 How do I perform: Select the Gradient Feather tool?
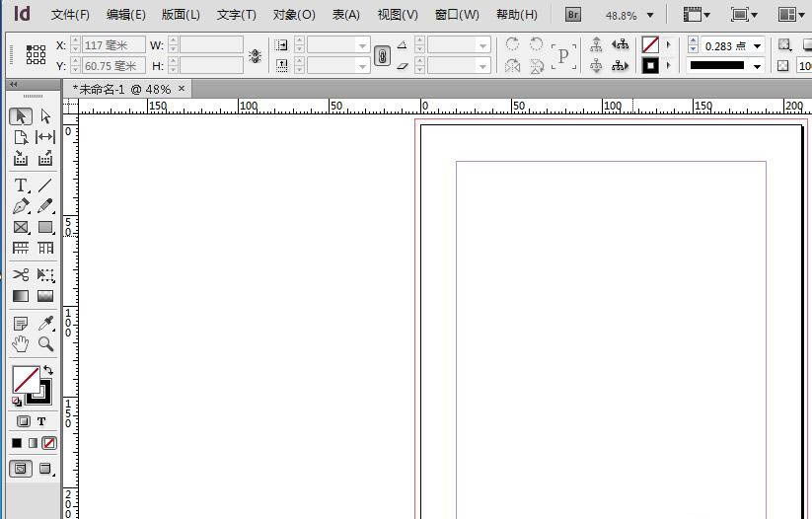pos(45,296)
